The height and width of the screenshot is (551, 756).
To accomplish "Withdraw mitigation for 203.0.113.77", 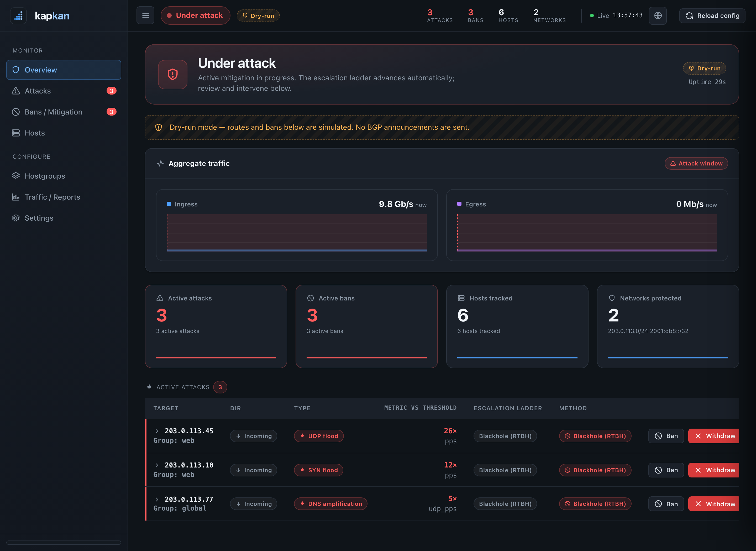I will click(714, 504).
